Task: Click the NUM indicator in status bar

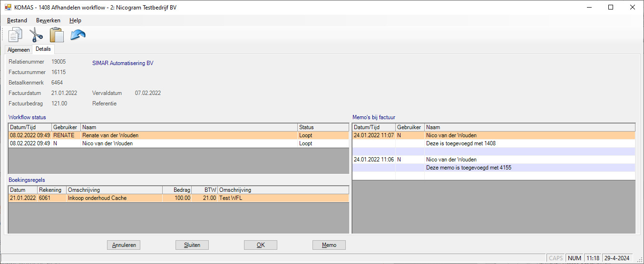Action: 575,258
